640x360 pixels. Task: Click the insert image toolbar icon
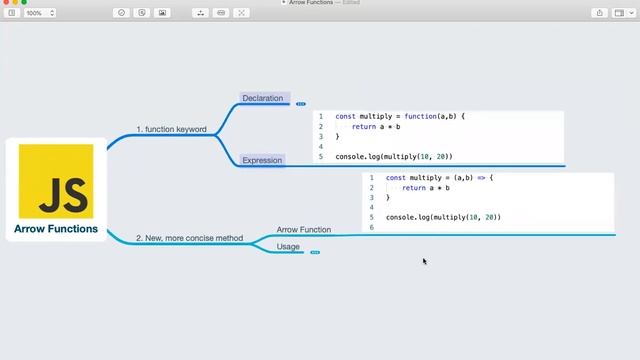point(162,13)
